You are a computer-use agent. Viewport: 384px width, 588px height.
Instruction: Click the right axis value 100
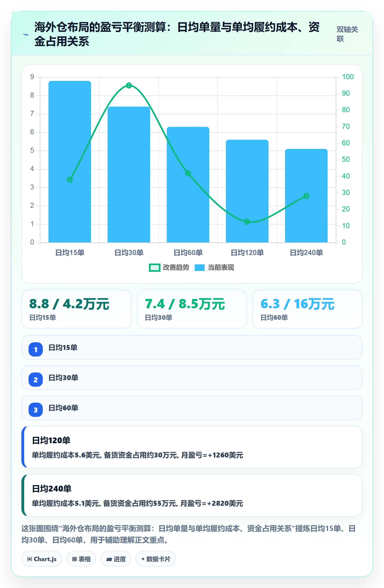[x=348, y=77]
